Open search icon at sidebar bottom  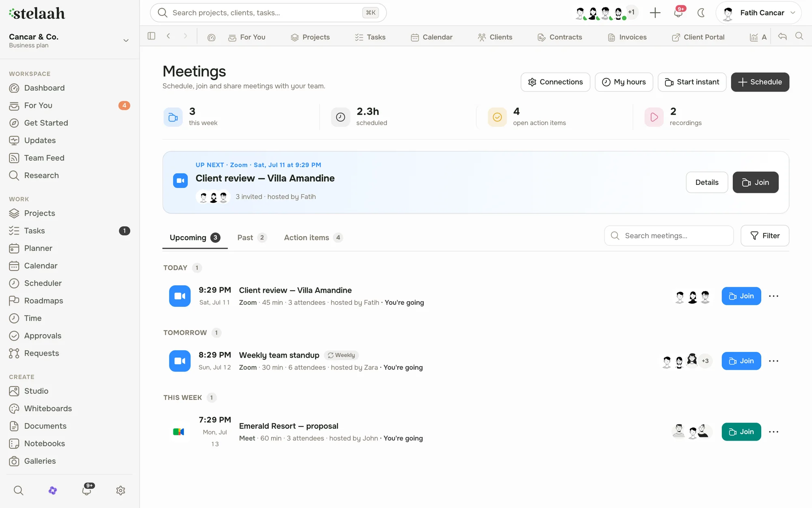pyautogui.click(x=18, y=491)
